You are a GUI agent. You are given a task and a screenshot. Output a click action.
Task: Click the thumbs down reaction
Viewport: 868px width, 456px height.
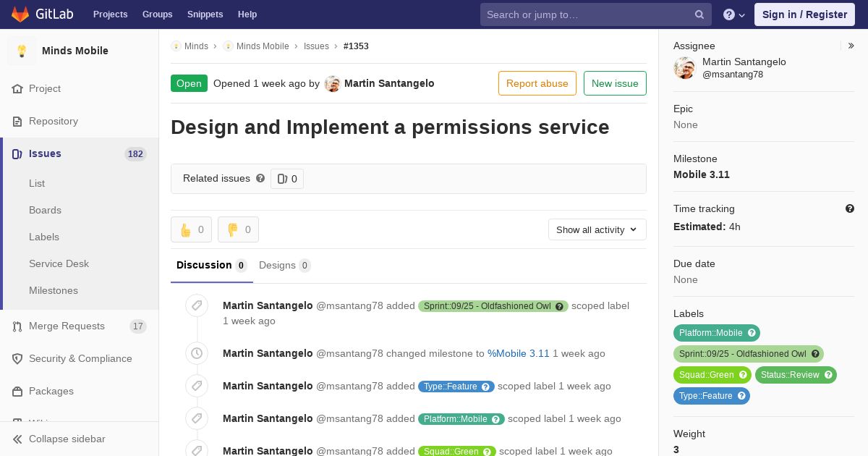238,229
